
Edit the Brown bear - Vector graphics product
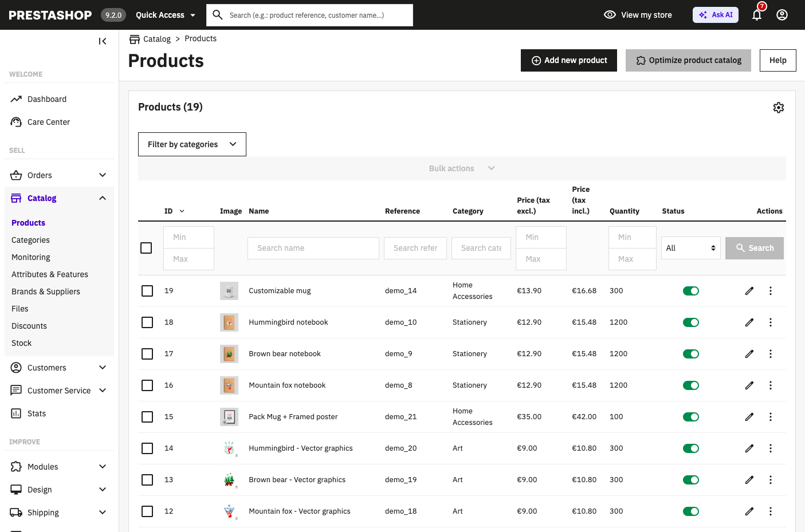[x=749, y=480]
